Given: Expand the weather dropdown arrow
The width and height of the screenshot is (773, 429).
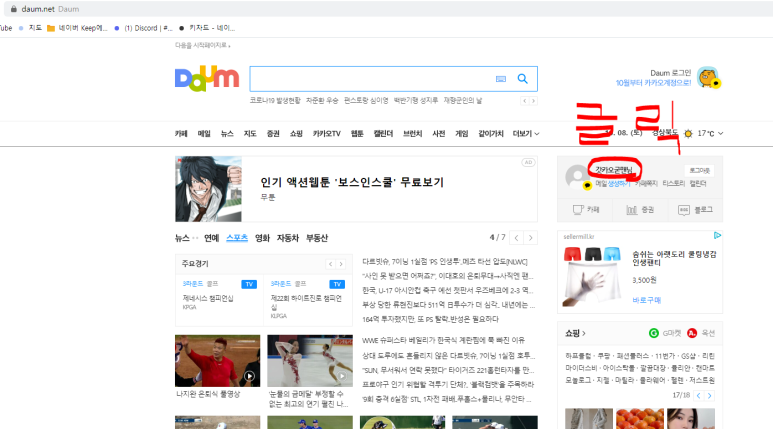Looking at the screenshot, I should point(720,133).
